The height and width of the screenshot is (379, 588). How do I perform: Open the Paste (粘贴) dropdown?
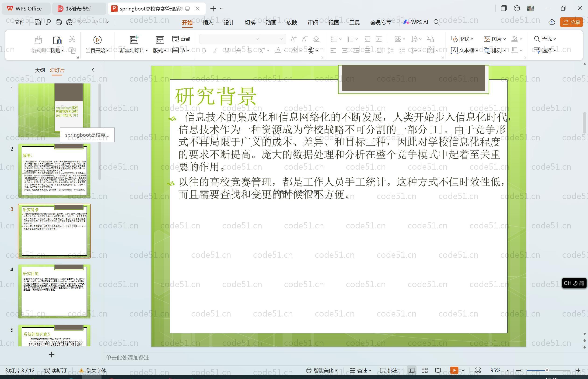pos(57,50)
